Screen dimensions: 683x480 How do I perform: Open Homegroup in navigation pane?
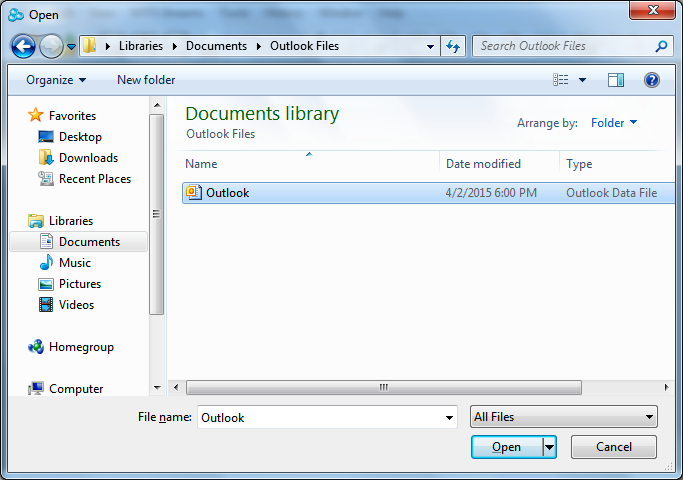81,347
